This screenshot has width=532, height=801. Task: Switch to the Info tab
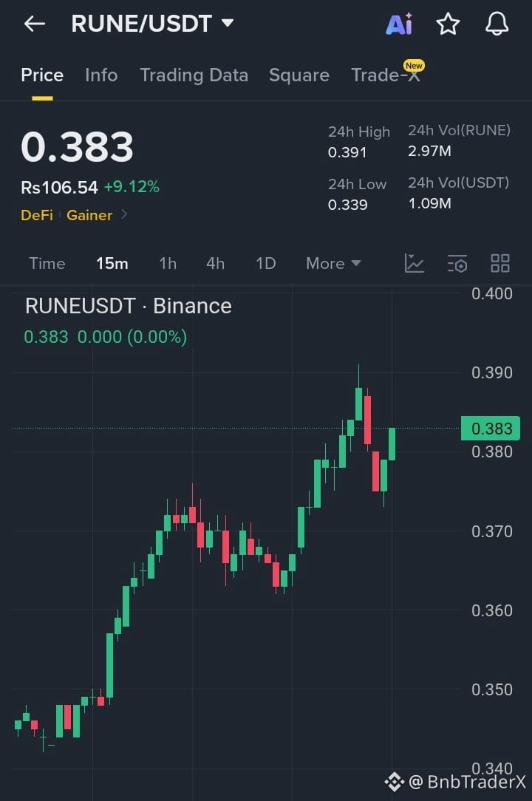(x=101, y=75)
